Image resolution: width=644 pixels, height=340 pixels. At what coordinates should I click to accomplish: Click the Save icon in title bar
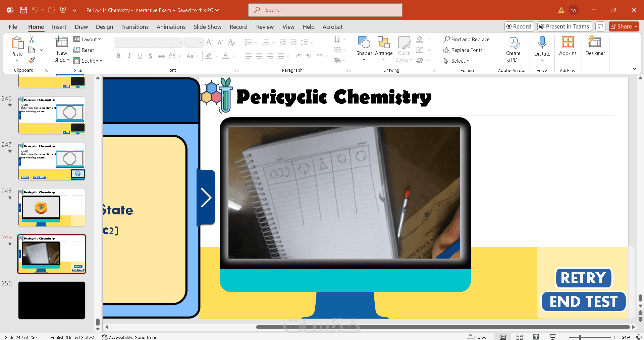[x=23, y=10]
